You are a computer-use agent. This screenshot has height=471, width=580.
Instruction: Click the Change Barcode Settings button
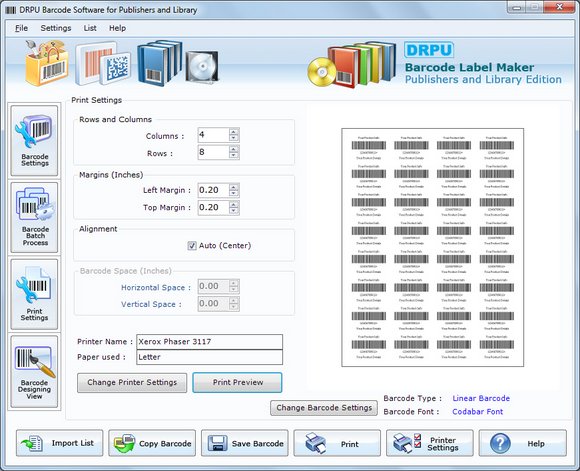324,408
